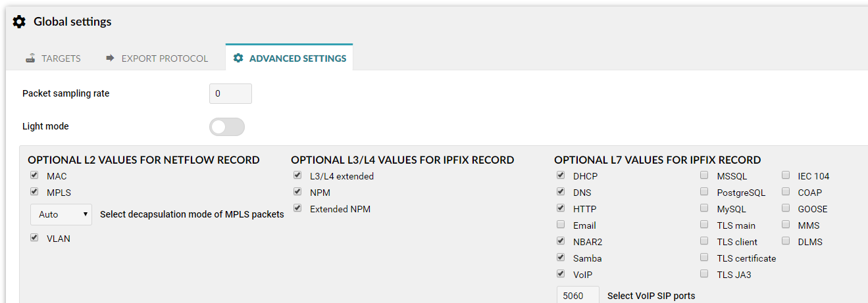Click the Advanced Settings gear icon
The image size is (868, 303).
238,58
